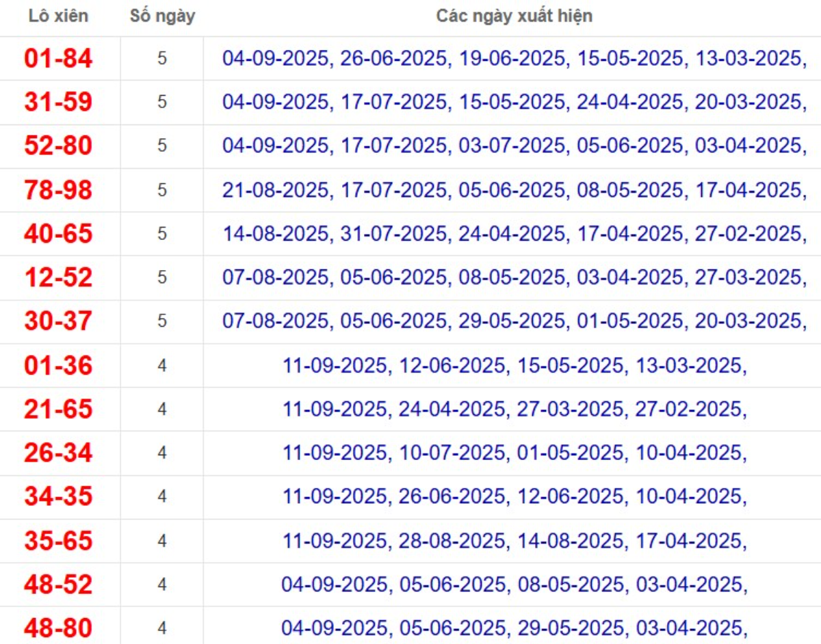
Task: Open the 78-98 lô xiên entry
Action: tap(58, 190)
